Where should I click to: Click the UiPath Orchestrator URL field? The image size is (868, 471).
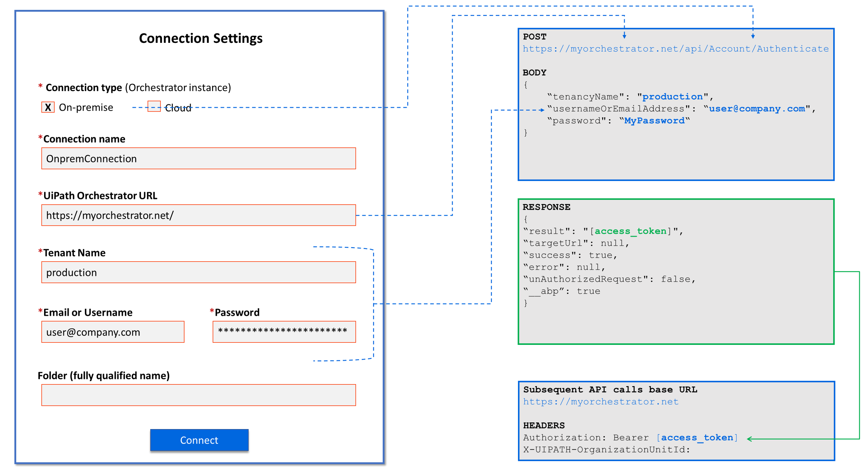[x=198, y=215]
